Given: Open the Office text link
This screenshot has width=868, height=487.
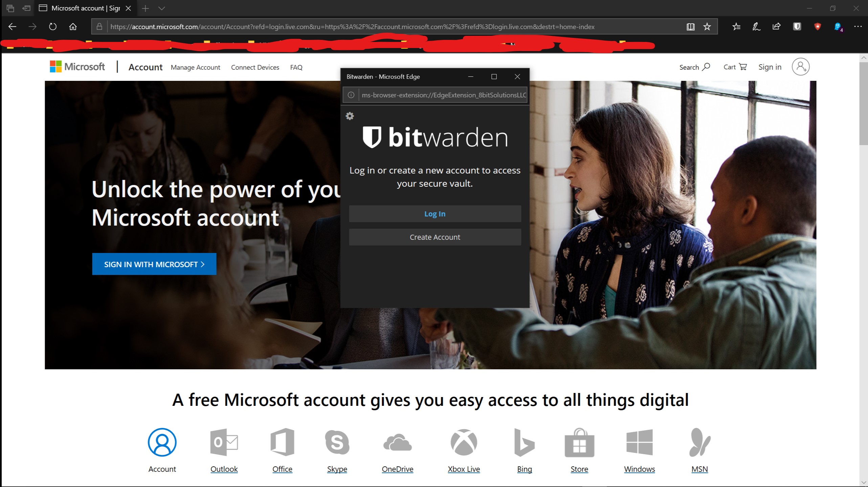Looking at the screenshot, I should (282, 469).
